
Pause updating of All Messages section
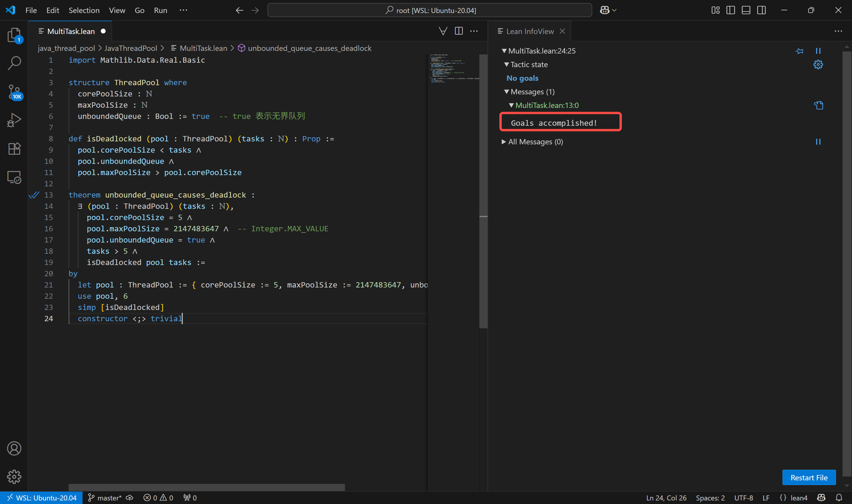click(x=818, y=142)
